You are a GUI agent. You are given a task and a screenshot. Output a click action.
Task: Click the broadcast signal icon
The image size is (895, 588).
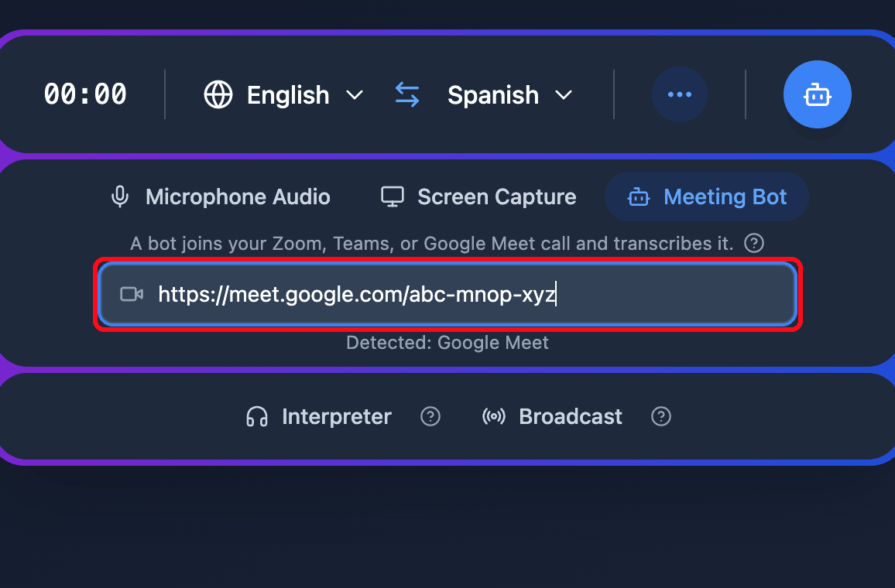tap(494, 417)
